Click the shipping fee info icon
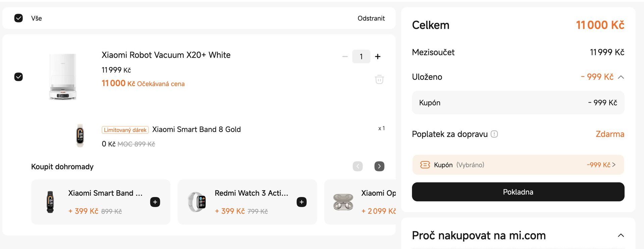The image size is (644, 249). pos(494,134)
